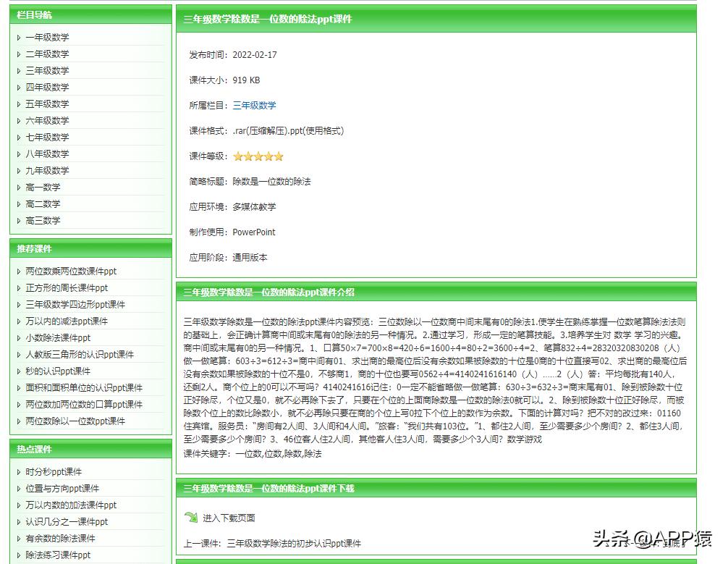
Task: Click arrow icon next to 九年级数学
Action: click(x=17, y=170)
